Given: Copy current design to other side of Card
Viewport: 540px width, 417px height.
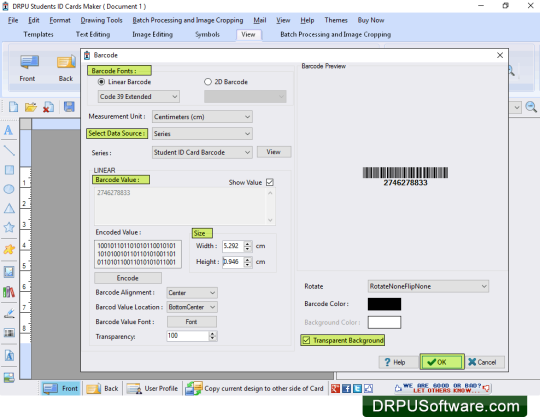Looking at the screenshot, I should click(x=254, y=388).
